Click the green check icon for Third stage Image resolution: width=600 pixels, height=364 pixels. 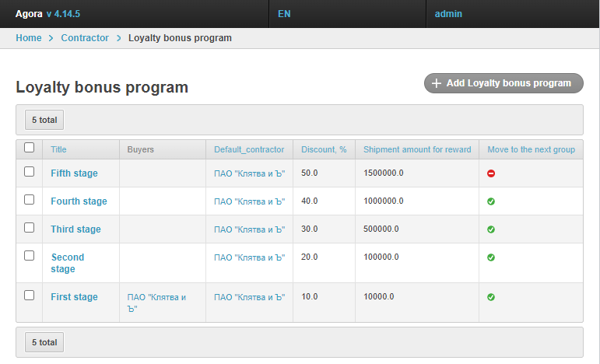491,229
